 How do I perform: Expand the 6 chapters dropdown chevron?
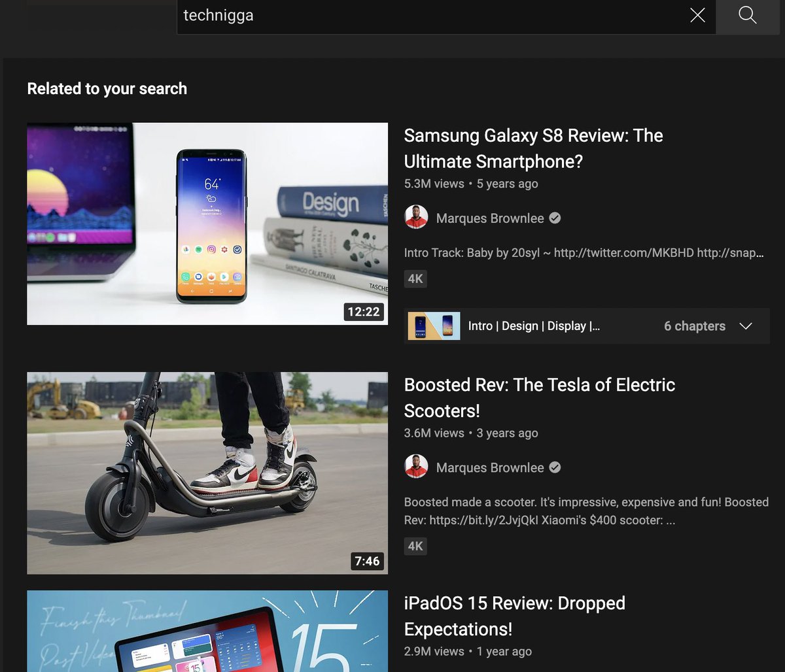pos(746,326)
